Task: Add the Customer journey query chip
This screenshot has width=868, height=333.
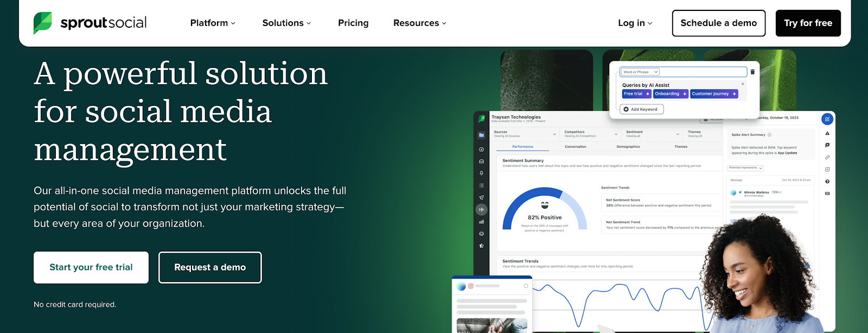Action: coord(714,94)
